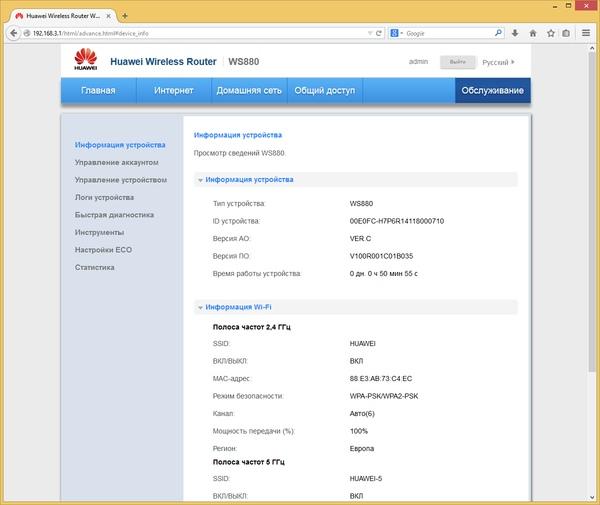Image resolution: width=600 pixels, height=505 pixels.
Task: Click the Полоса частот 5 ГГц heading
Action: pyautogui.click(x=249, y=462)
